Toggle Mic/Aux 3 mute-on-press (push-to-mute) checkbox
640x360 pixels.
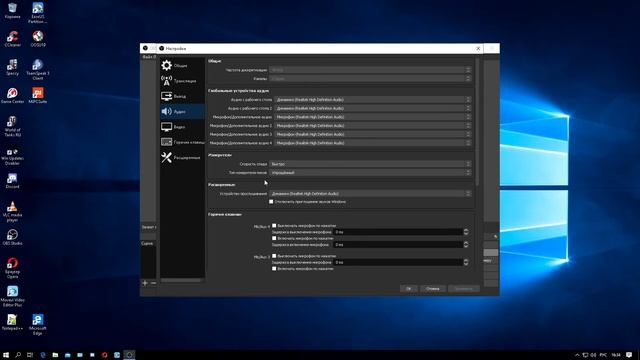[x=274, y=256]
